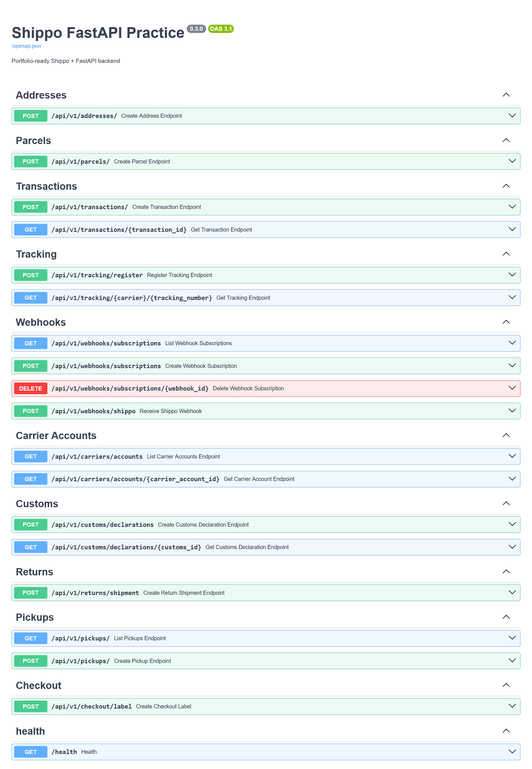Open the /openapi.json link
Screen dimensions: 532x769
click(26, 46)
